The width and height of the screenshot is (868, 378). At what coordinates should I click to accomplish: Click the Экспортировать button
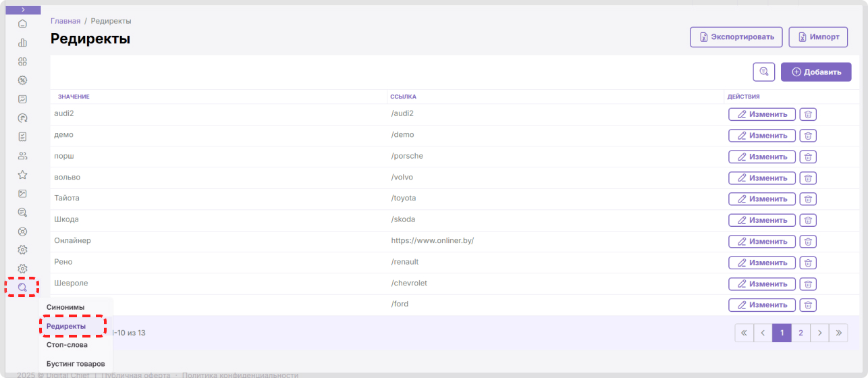(x=736, y=37)
